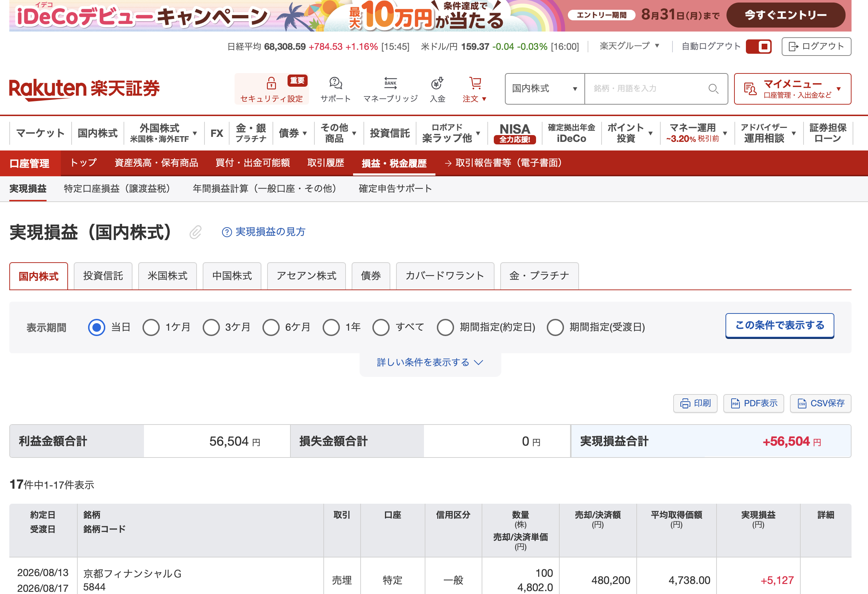Select the 当日 period radio button
Screen dimensions: 868x594
(x=96, y=327)
